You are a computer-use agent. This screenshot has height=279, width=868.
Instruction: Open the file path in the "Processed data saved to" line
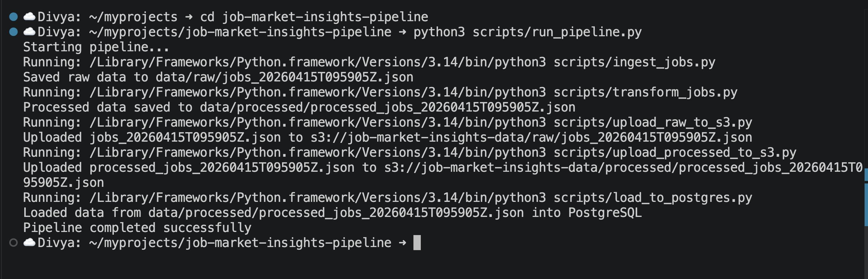click(x=387, y=107)
